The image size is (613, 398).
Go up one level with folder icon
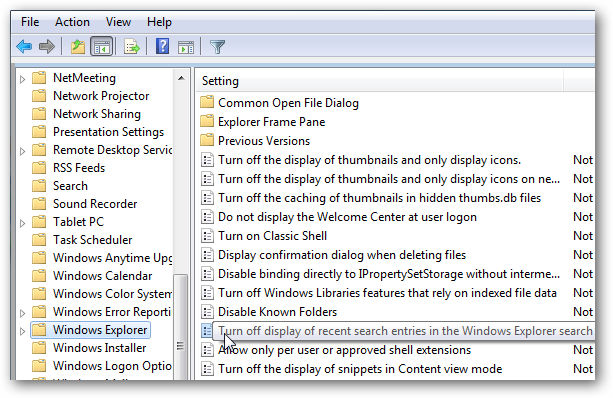coord(78,47)
